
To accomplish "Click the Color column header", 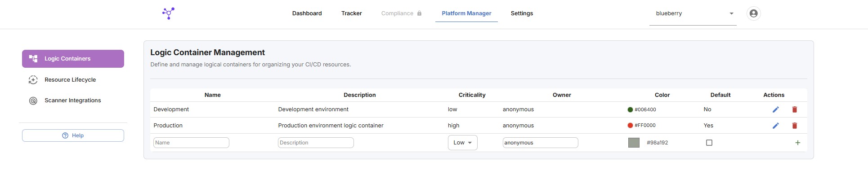I will tap(662, 95).
